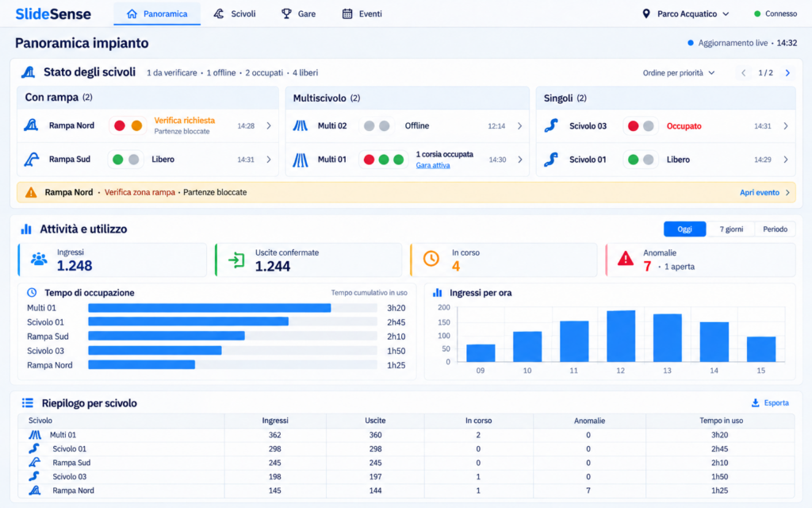Click the Stato degli scivoli header icon
812x508 pixels.
pyautogui.click(x=28, y=72)
